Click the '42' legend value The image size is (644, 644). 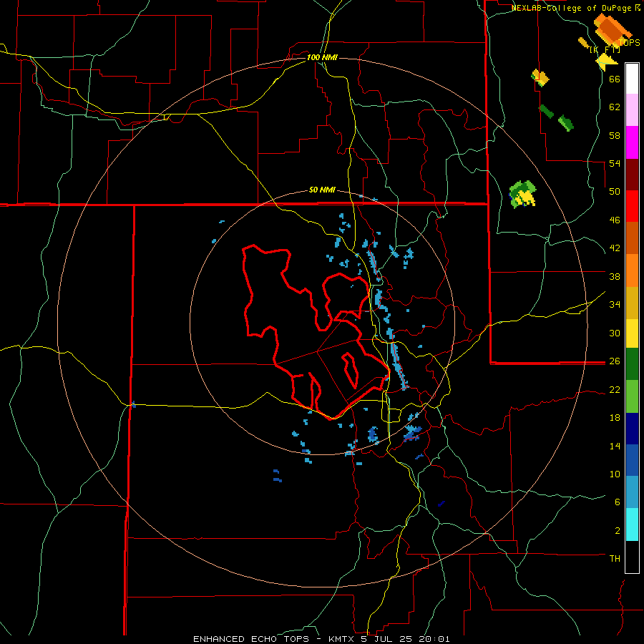point(615,248)
